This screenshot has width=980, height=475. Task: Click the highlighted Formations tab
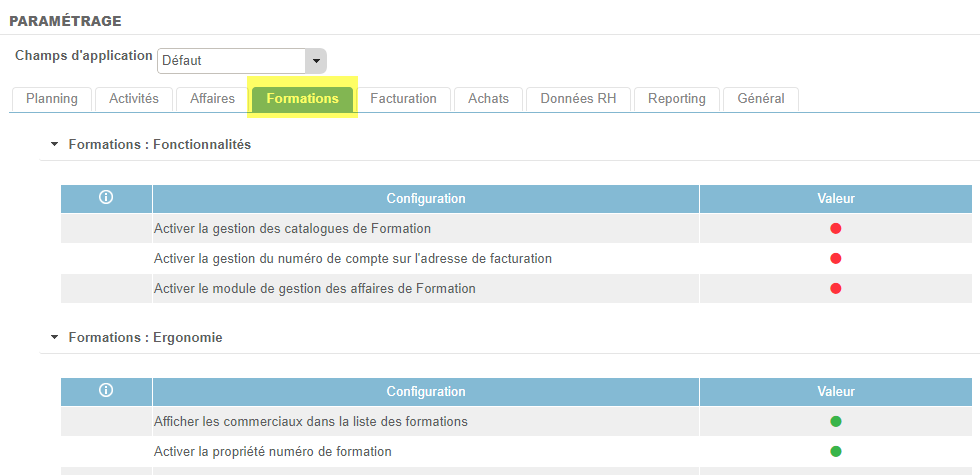tap(302, 99)
